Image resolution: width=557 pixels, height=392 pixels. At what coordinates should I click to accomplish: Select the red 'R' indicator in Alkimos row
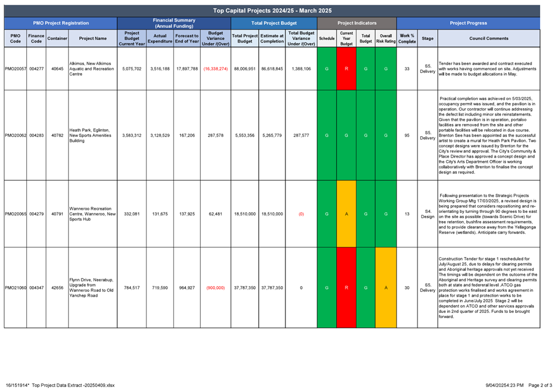347,69
